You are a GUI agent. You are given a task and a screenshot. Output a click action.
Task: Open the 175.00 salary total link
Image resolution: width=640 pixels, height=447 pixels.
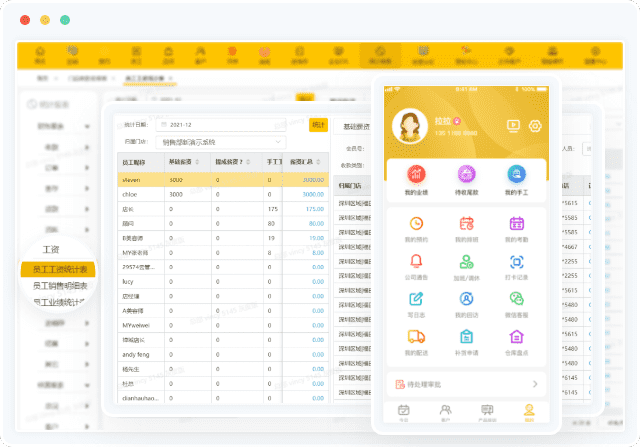coord(315,209)
